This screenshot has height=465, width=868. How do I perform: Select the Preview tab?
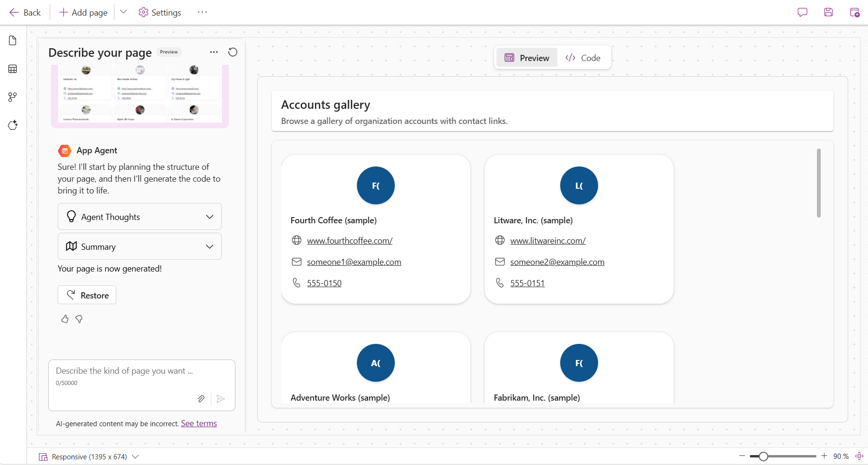click(x=526, y=57)
